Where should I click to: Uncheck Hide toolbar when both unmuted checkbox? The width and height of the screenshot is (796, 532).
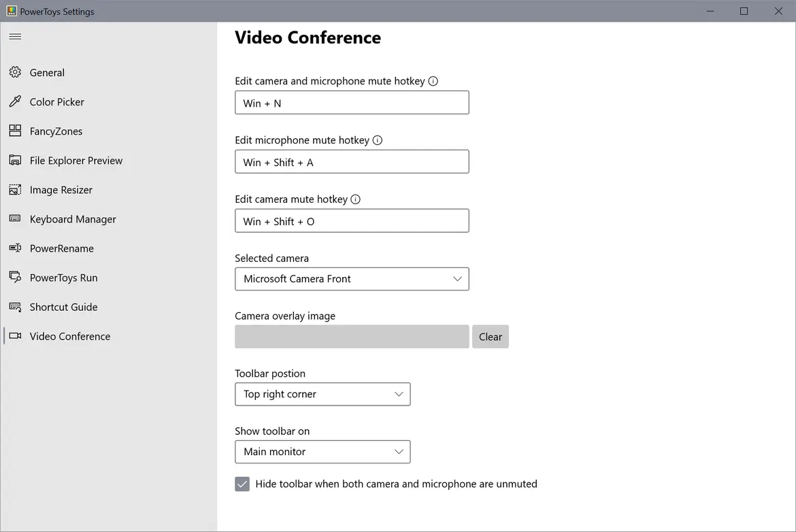click(x=242, y=484)
